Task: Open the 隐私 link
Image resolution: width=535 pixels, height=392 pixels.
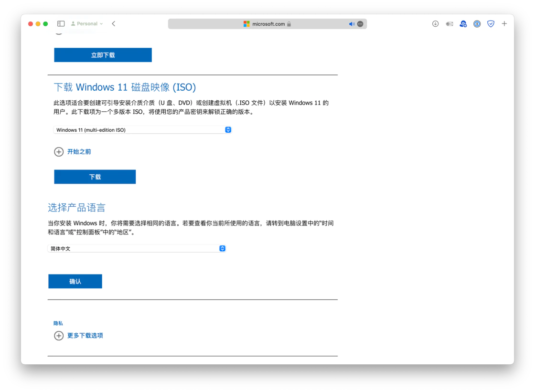Action: click(x=58, y=323)
